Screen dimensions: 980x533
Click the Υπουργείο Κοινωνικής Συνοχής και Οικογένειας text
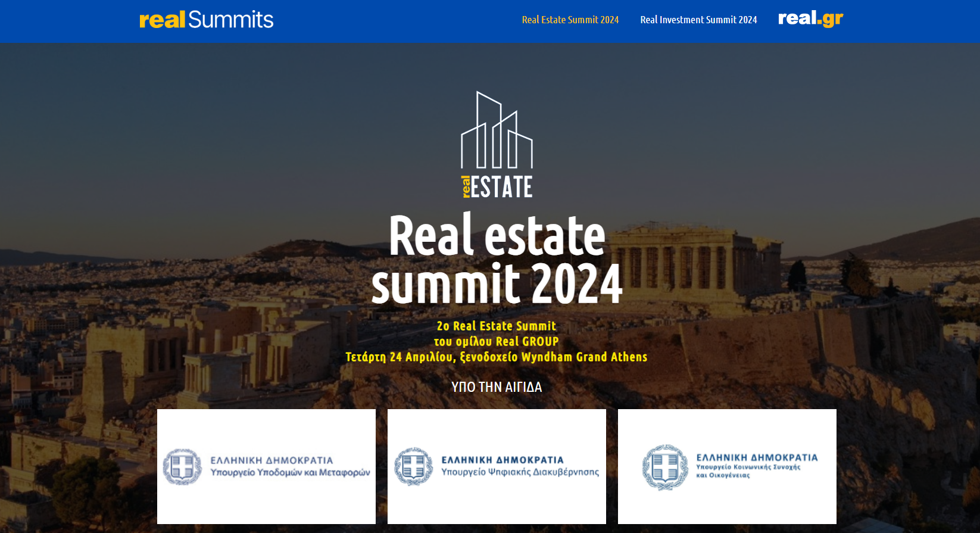pyautogui.click(x=748, y=471)
